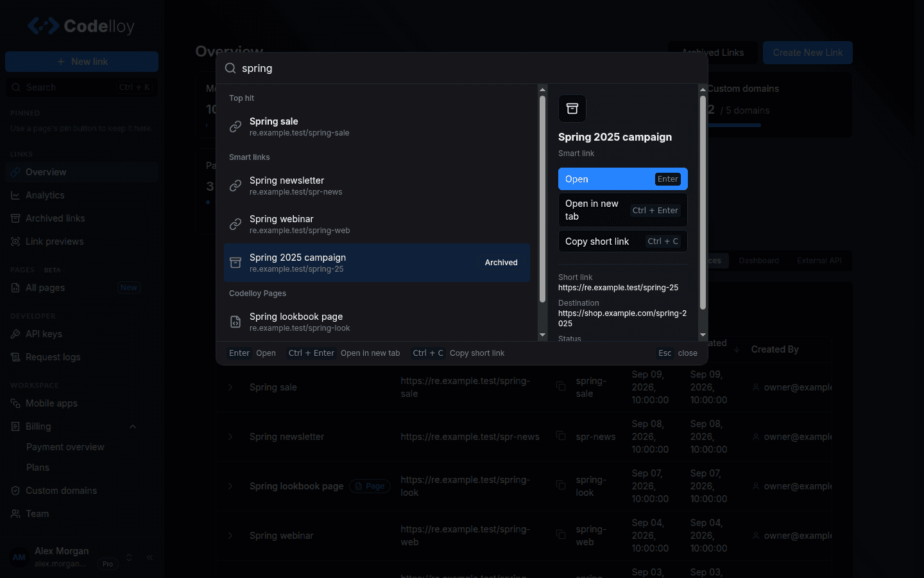This screenshot has width=924, height=578.
Task: Choose Open in new tab action
Action: click(622, 210)
